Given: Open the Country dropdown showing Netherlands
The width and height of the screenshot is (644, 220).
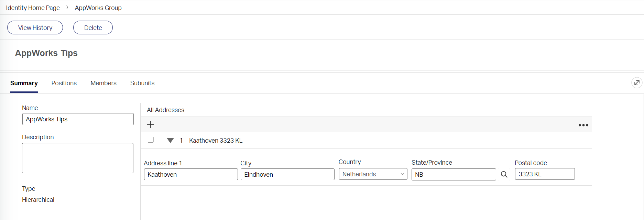Looking at the screenshot, I should click(x=373, y=174).
